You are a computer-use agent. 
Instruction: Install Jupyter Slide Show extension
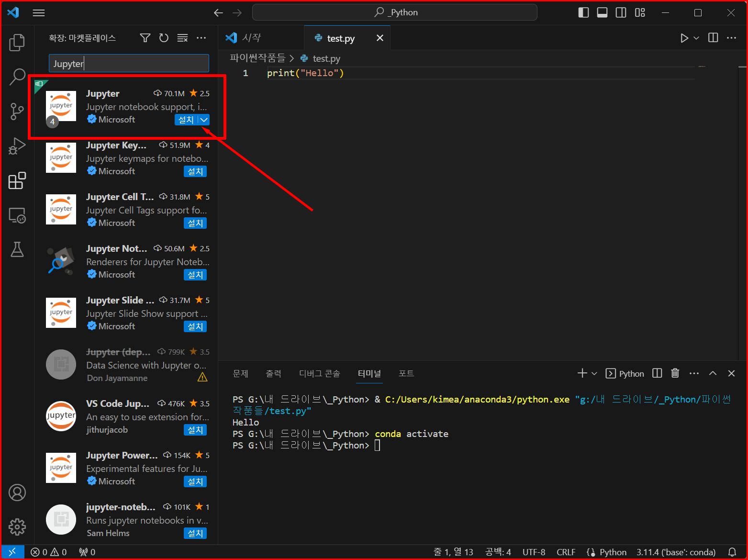pos(195,326)
